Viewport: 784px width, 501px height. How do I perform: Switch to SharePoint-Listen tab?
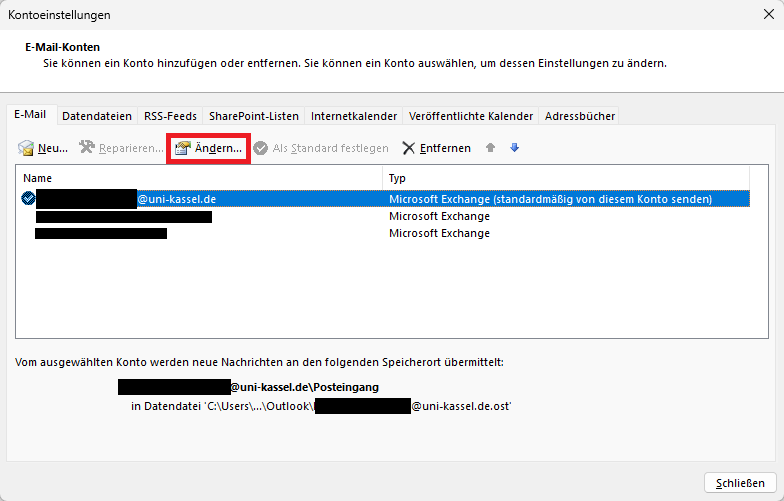tap(254, 116)
